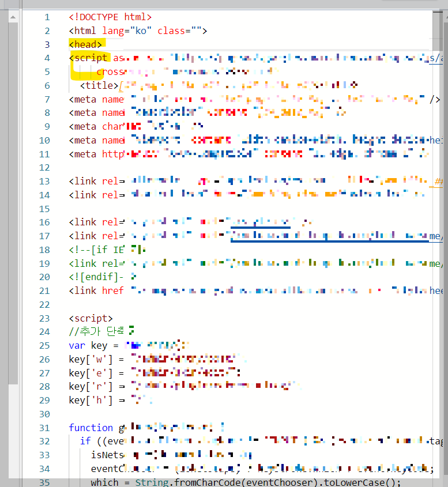Click the class="" attribute on line 2

pyautogui.click(x=179, y=31)
